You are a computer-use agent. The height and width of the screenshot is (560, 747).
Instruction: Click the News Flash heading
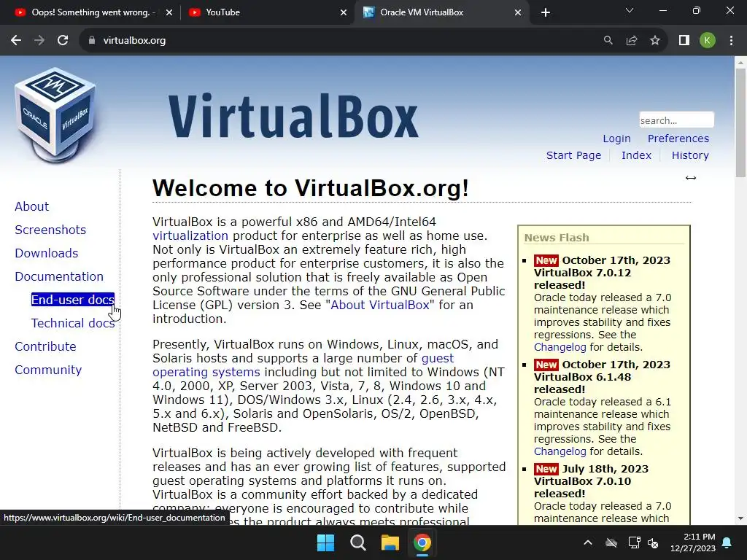tap(557, 238)
